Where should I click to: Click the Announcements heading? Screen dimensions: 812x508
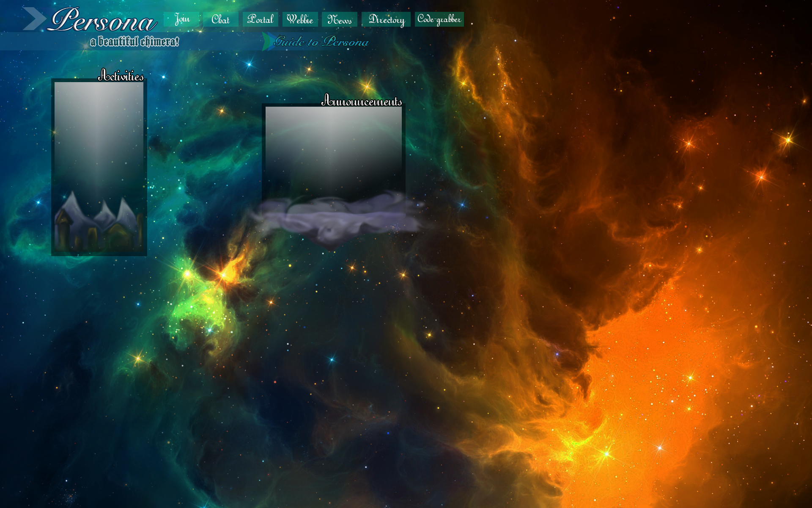coord(362,101)
